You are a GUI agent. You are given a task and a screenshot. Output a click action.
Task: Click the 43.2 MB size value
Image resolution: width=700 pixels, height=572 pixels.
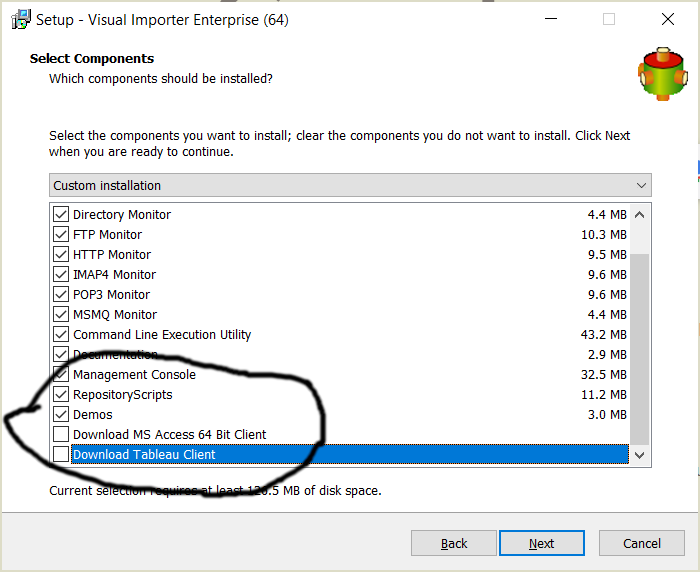click(x=604, y=334)
